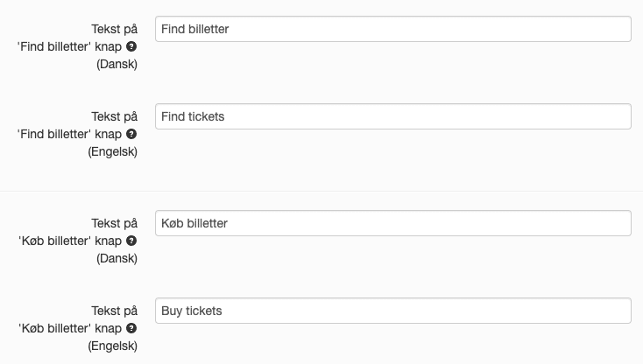Click '(Dansk)' under the 'Find billetter' knap label
643x364 pixels.
[x=117, y=64]
